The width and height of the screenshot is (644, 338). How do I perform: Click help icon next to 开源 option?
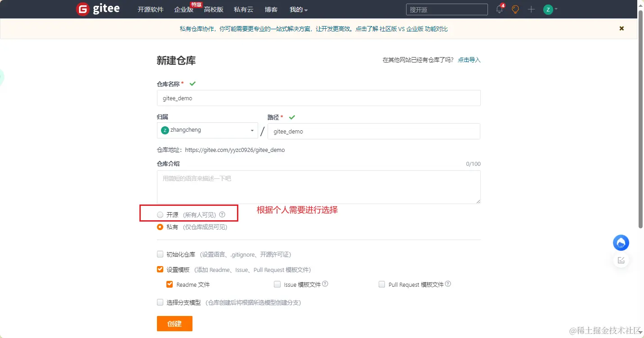222,215
